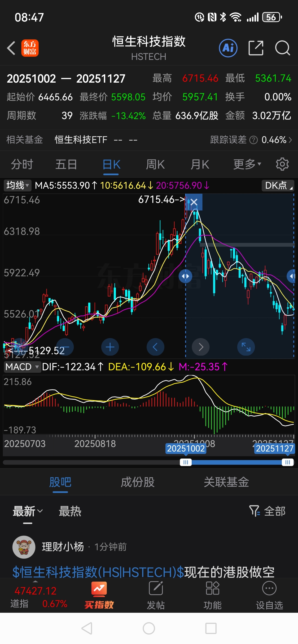
Task: Select the 日K chart tab
Action: 111,164
